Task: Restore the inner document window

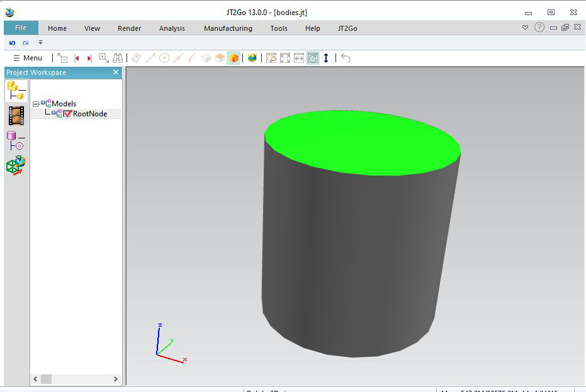Action: pyautogui.click(x=565, y=27)
